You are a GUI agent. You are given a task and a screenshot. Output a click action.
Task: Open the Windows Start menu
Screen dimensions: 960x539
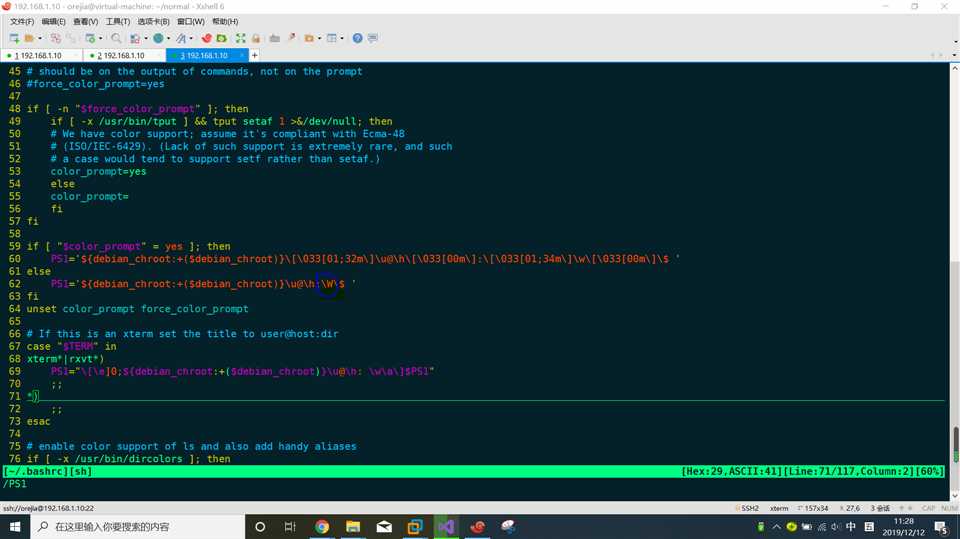(x=15, y=527)
